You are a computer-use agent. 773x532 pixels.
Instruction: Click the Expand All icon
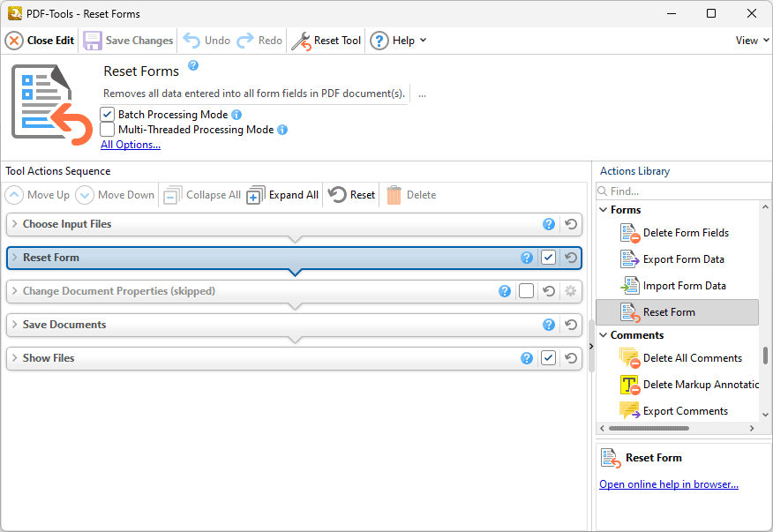coord(256,195)
